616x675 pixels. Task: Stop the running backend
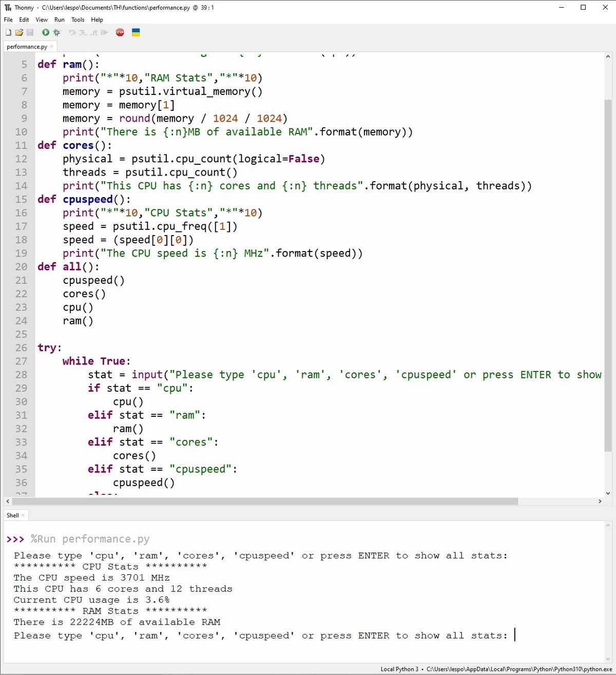(120, 32)
